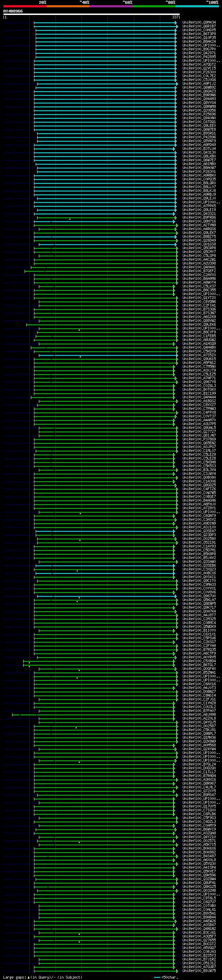The width and height of the screenshot is (222, 980).
Task: Select the UniRef100_Q23DP3 label
Action: tap(199, 535)
